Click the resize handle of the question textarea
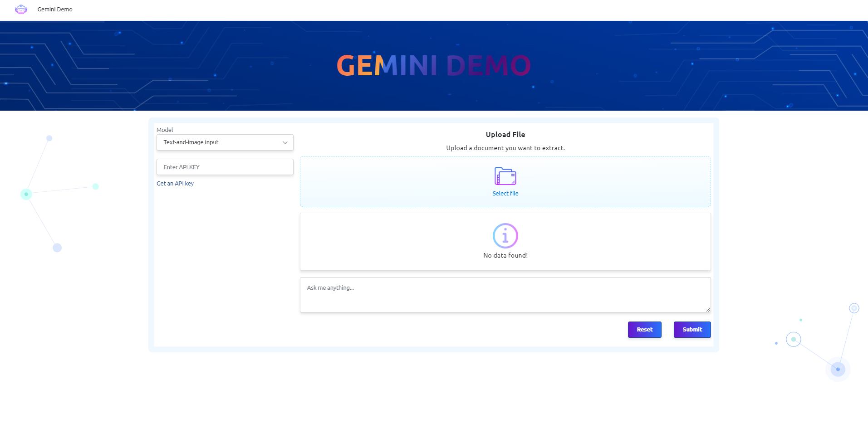868x424 pixels. coord(709,309)
